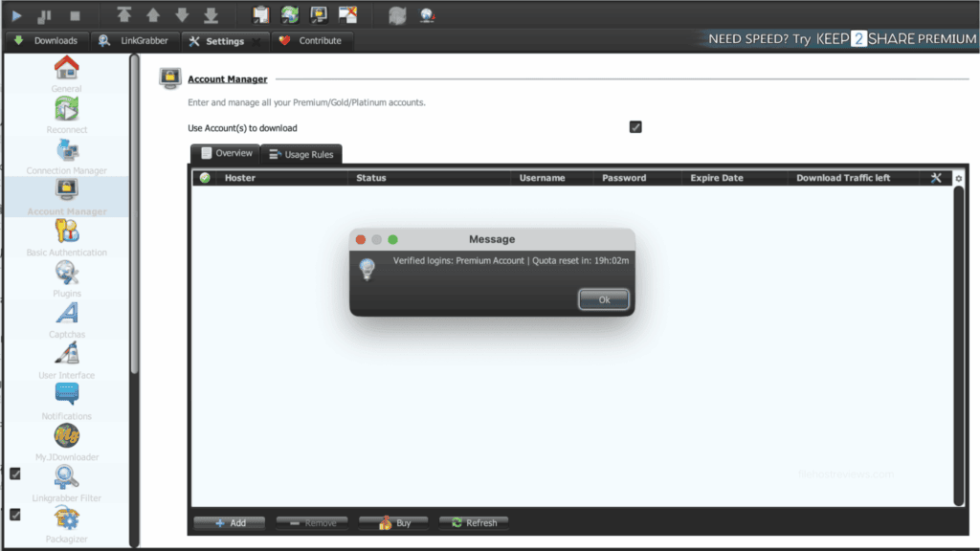This screenshot has width=980, height=551.
Task: Sort by Status column
Action: (x=430, y=178)
